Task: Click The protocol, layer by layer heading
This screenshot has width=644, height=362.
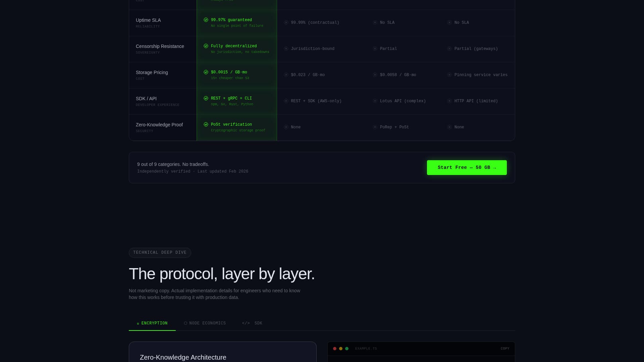Action: [x=222, y=274]
